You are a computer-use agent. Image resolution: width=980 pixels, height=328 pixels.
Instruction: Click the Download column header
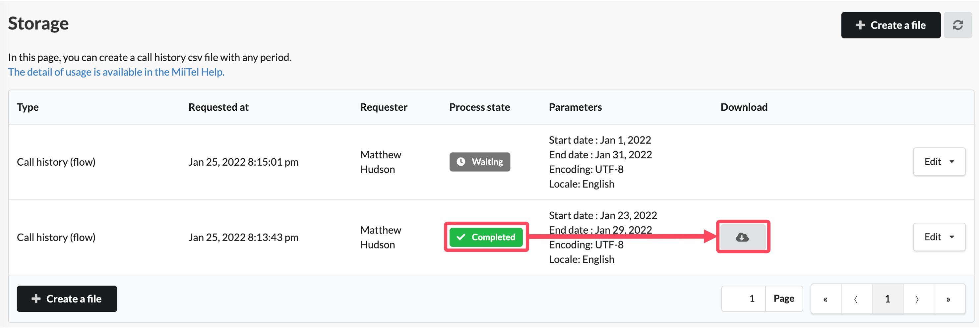click(744, 108)
